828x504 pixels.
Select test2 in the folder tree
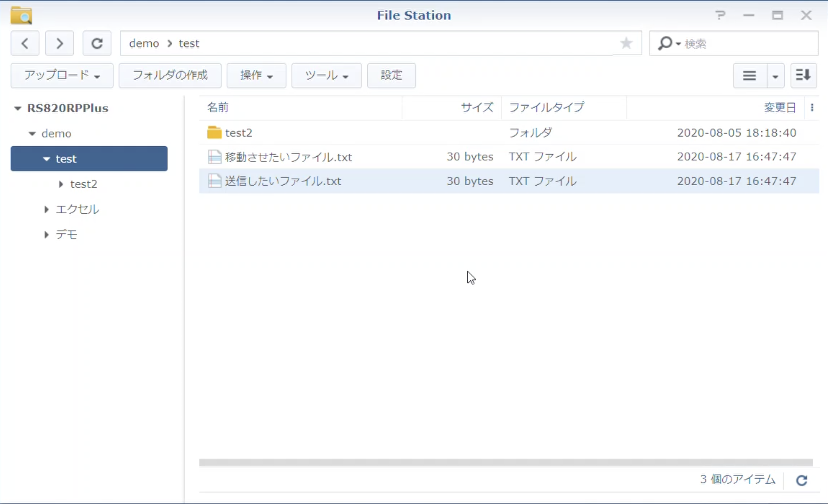[x=84, y=184]
